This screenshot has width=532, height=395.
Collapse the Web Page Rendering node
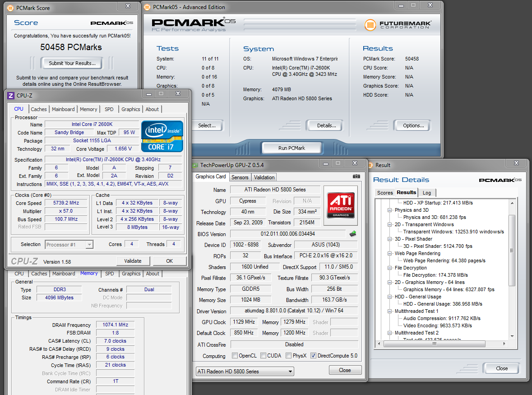(x=389, y=254)
